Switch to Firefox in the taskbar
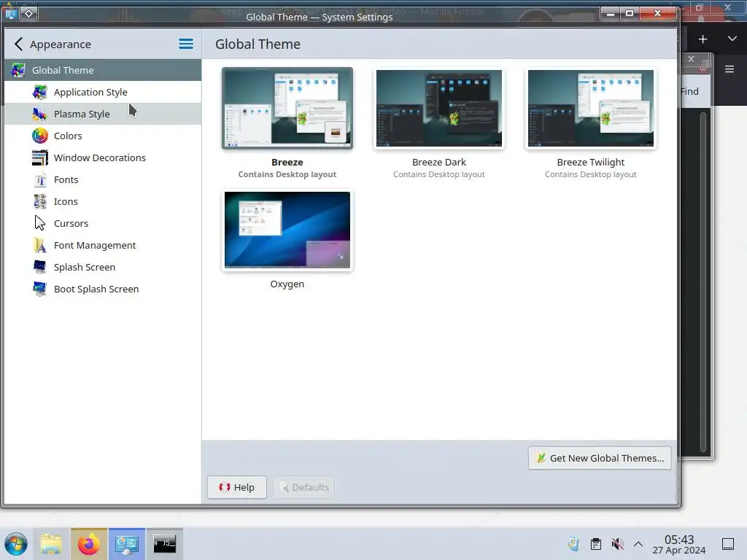 coord(88,544)
